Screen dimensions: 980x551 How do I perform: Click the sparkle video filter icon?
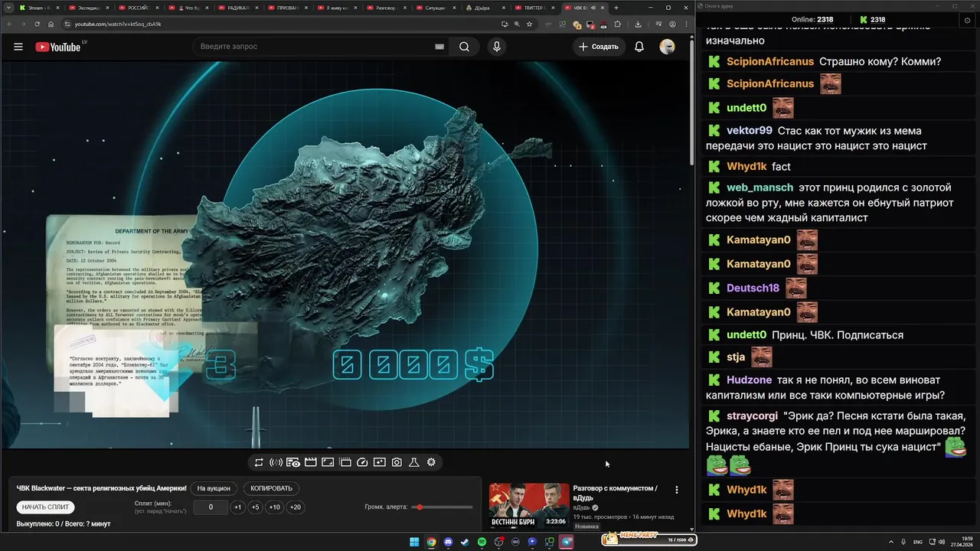point(379,462)
